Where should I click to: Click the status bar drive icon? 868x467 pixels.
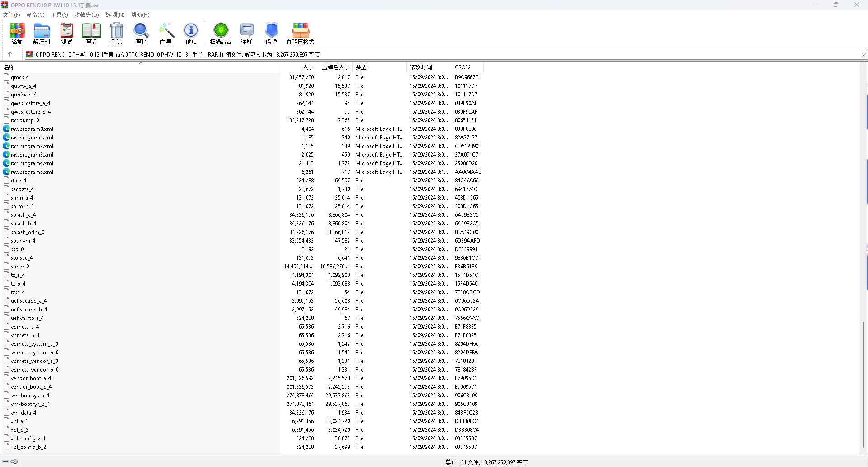(x=6, y=462)
